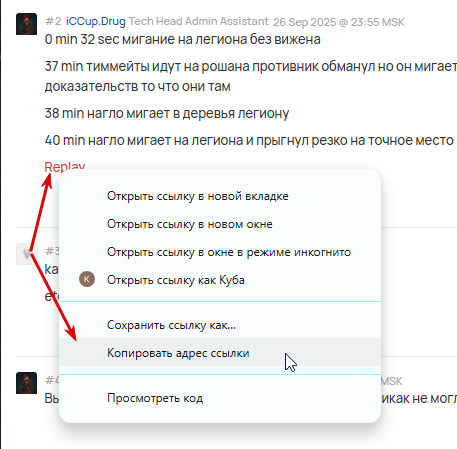Choose "Просмотреть код" menu entry
457x449 pixels.
click(x=220, y=398)
